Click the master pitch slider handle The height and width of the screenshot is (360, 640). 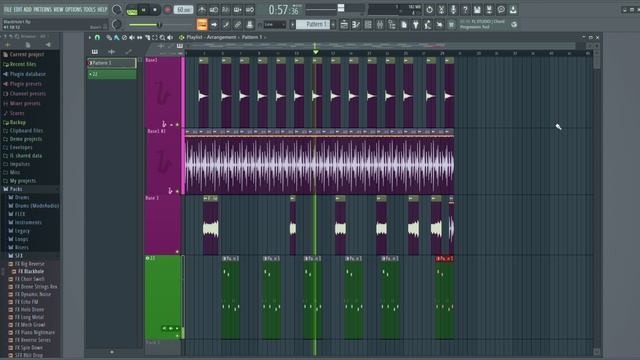341,8
